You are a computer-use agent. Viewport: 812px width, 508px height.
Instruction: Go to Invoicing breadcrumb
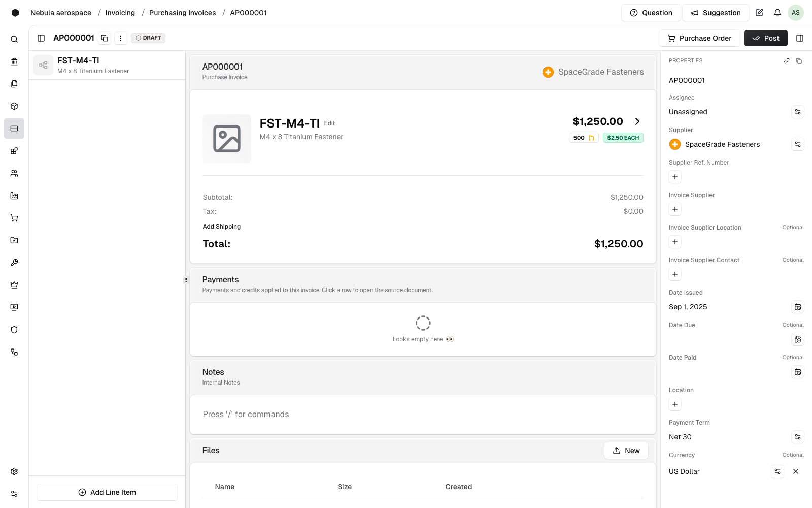coord(120,13)
